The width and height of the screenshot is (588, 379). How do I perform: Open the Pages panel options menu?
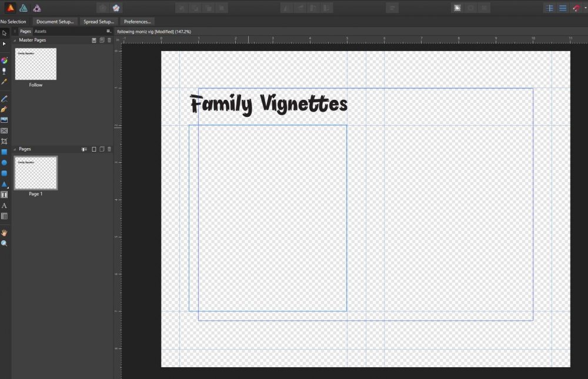click(108, 31)
